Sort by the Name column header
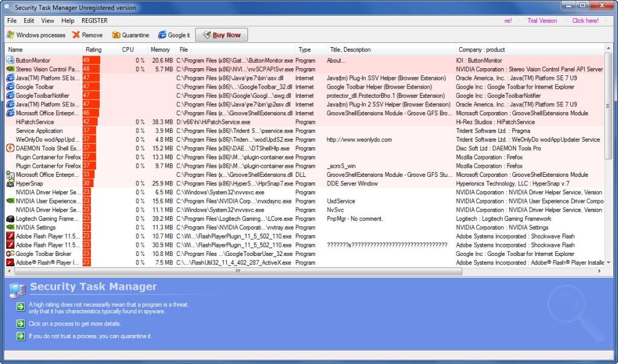The image size is (618, 364). pyautogui.click(x=43, y=49)
